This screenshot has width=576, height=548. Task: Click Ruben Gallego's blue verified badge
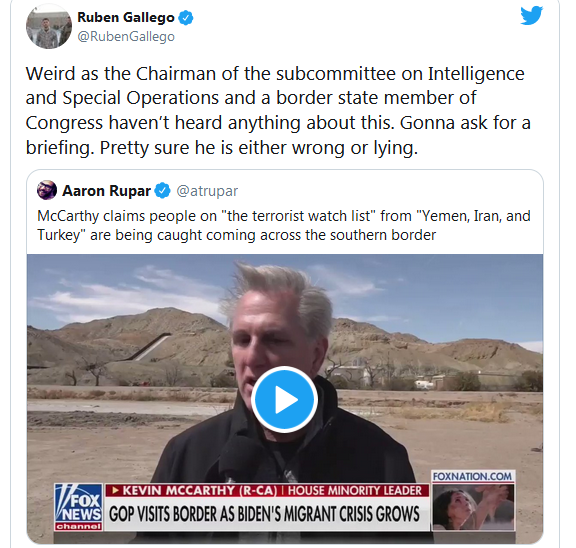point(186,18)
